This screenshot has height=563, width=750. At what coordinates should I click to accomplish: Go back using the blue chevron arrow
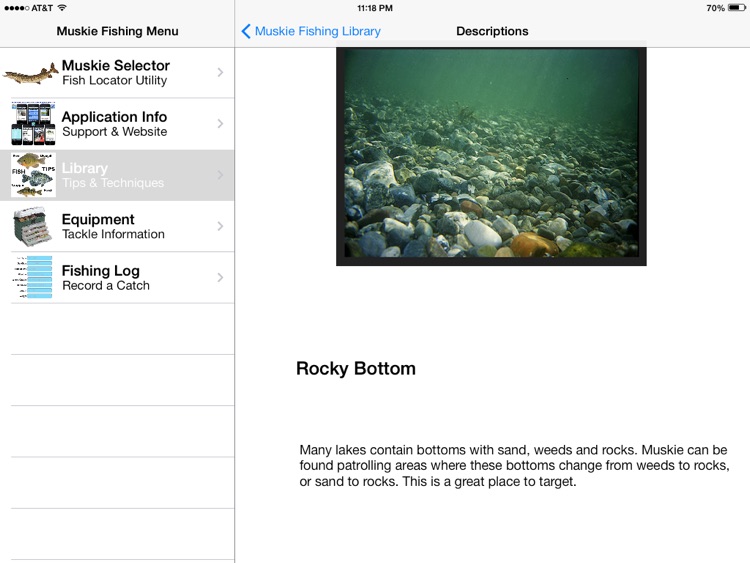(246, 32)
